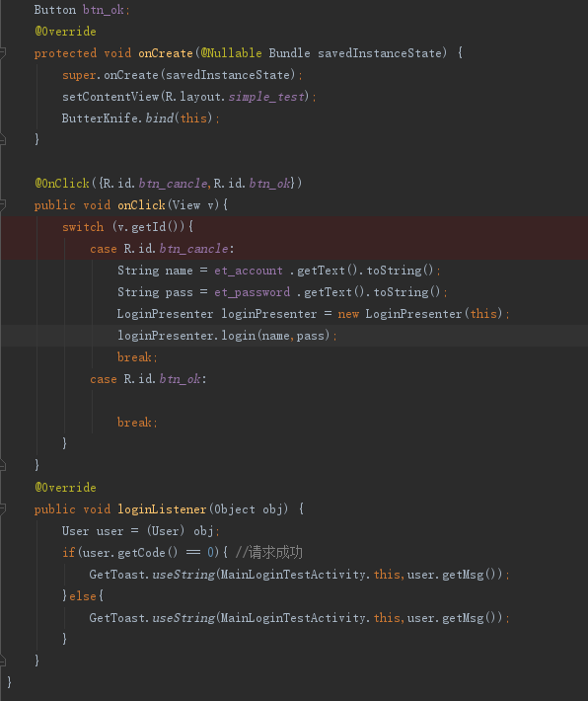Click the loginListener method name
Viewport: 588px width, 701px height.
(162, 509)
